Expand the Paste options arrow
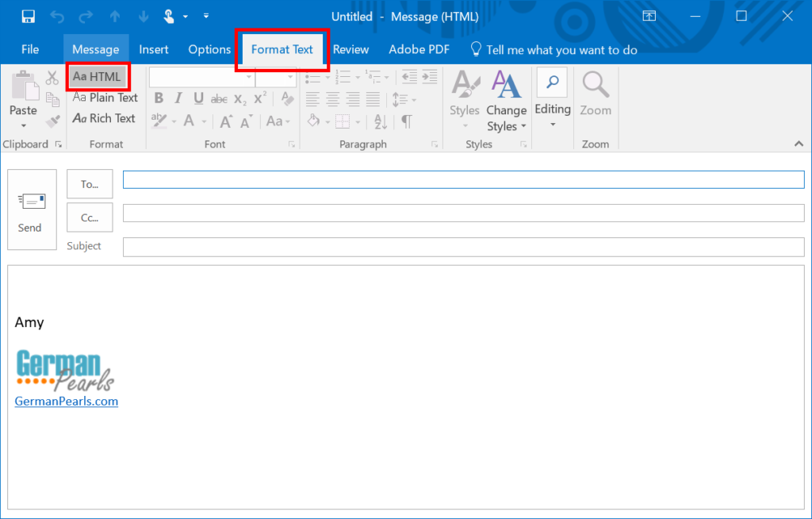The height and width of the screenshot is (519, 812). tap(23, 125)
